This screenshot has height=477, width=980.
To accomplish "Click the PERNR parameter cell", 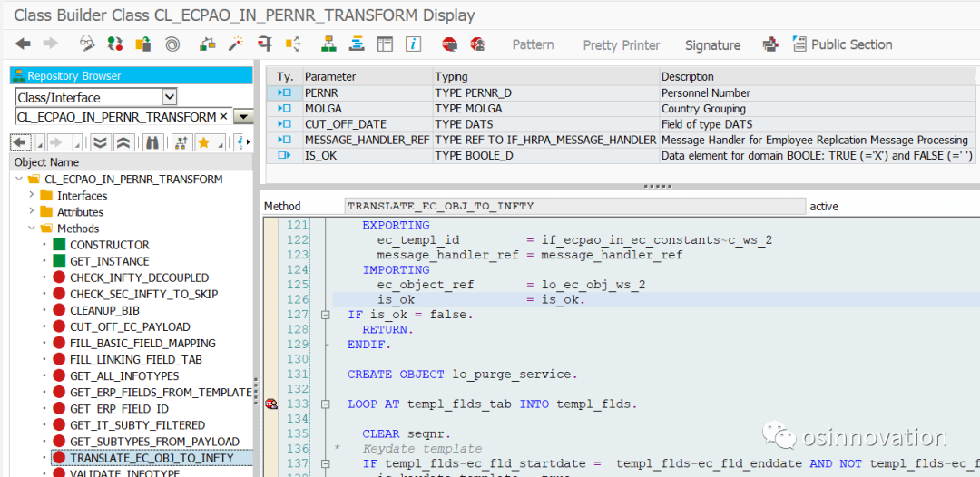I will pos(368,93).
